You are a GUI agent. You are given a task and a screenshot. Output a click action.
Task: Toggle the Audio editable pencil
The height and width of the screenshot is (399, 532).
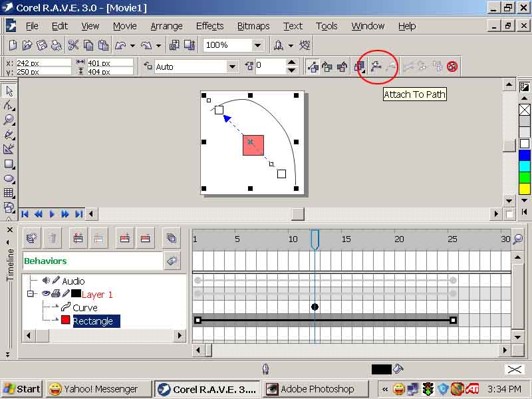click(x=57, y=280)
